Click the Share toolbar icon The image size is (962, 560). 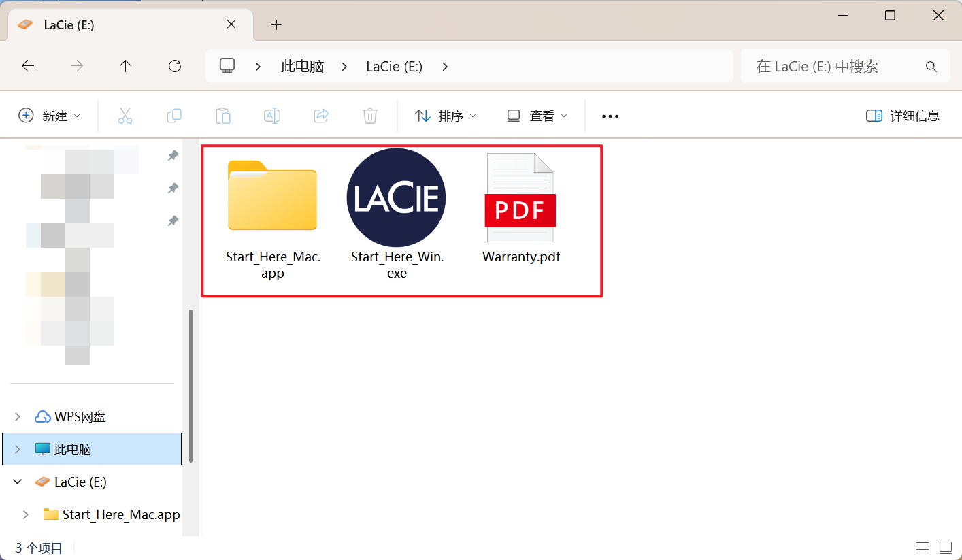[x=321, y=116]
